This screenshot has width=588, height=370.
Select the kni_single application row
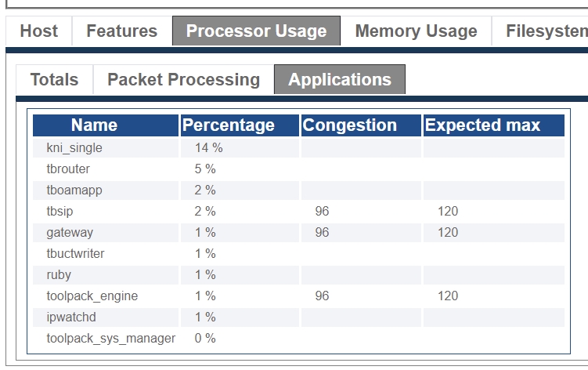click(74, 148)
